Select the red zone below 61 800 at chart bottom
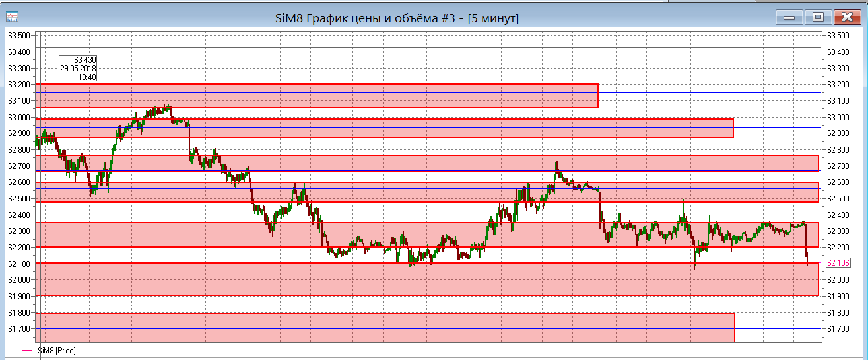This screenshot has width=868, height=360. click(385, 328)
